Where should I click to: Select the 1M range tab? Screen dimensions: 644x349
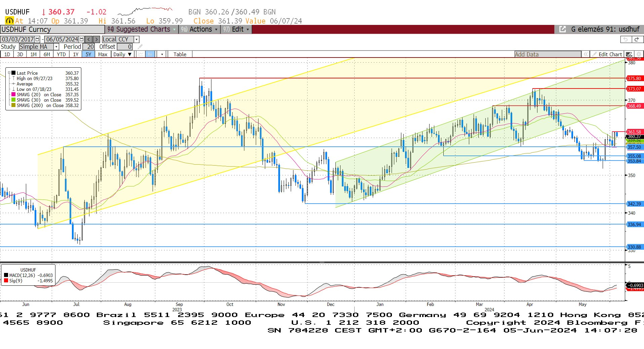[x=33, y=54]
